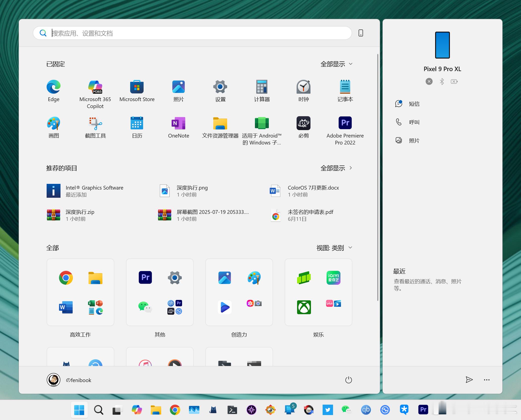Open the power options button
The height and width of the screenshot is (420, 521).
click(x=348, y=380)
